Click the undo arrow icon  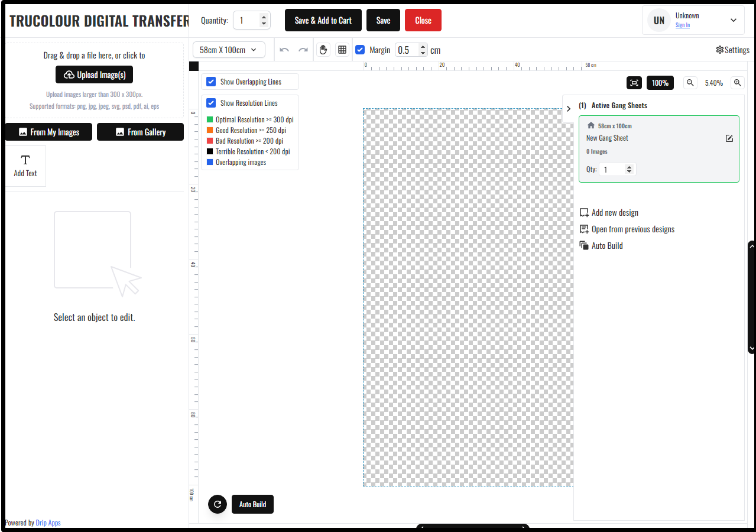click(x=284, y=50)
